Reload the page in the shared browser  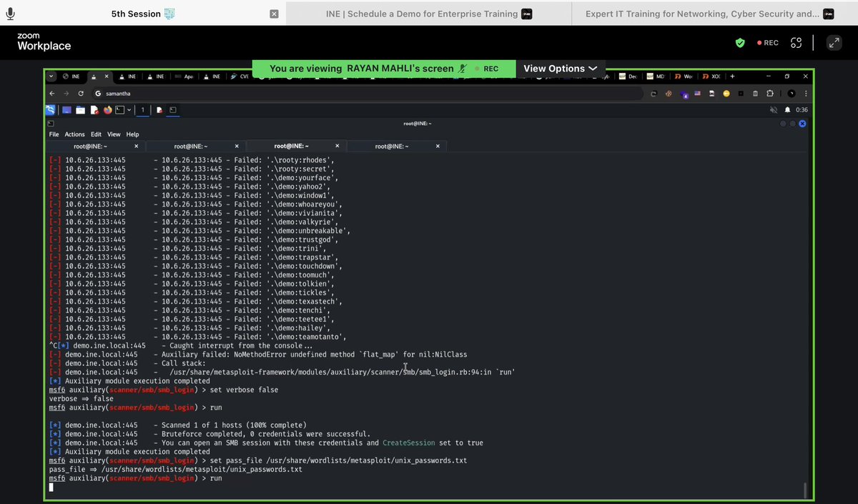click(x=81, y=94)
